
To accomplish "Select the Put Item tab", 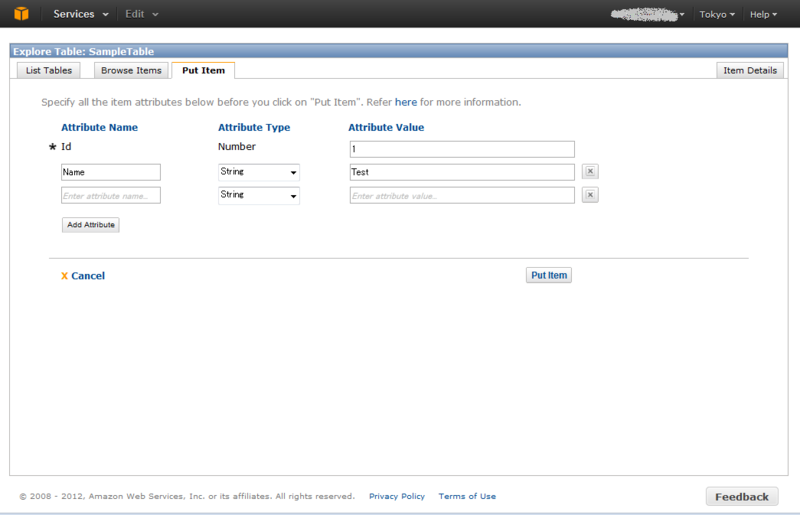I will (x=203, y=70).
